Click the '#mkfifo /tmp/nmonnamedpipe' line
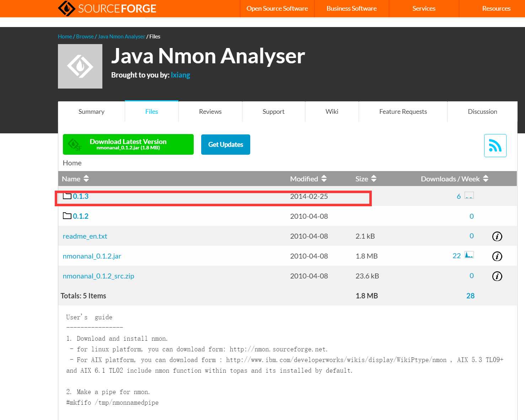 click(112, 403)
